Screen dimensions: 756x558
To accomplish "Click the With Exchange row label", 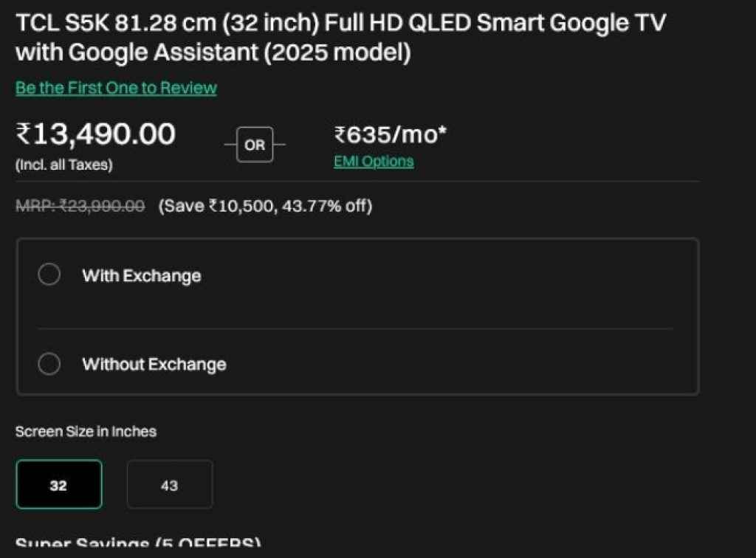I will tap(141, 275).
